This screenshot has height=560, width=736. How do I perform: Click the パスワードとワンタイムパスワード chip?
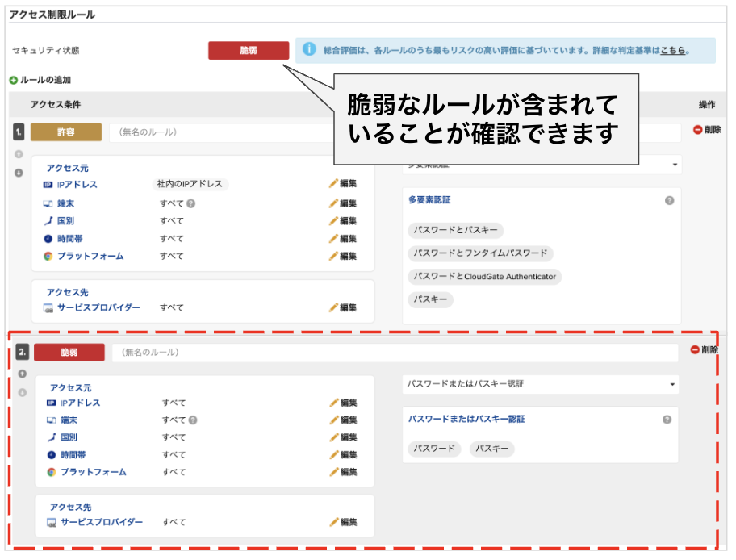pos(481,253)
